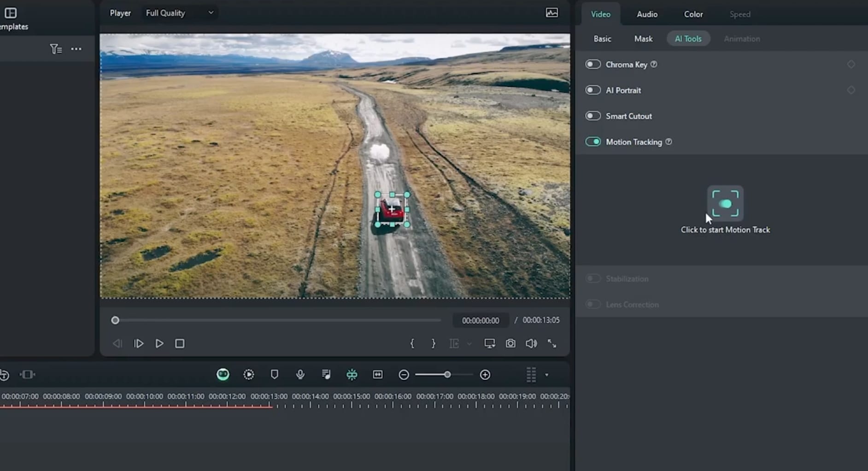Image resolution: width=868 pixels, height=471 pixels.
Task: Click the audio mixer music list icon
Action: (x=326, y=375)
